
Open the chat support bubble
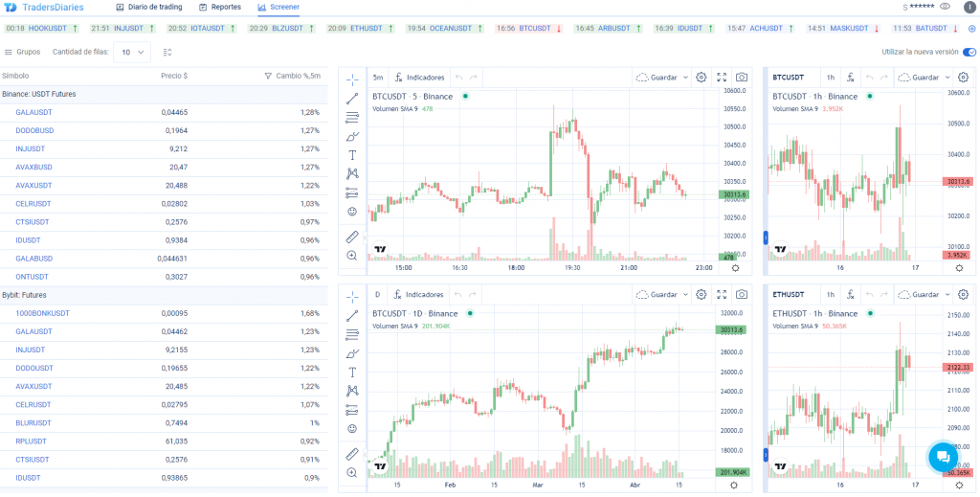click(943, 456)
